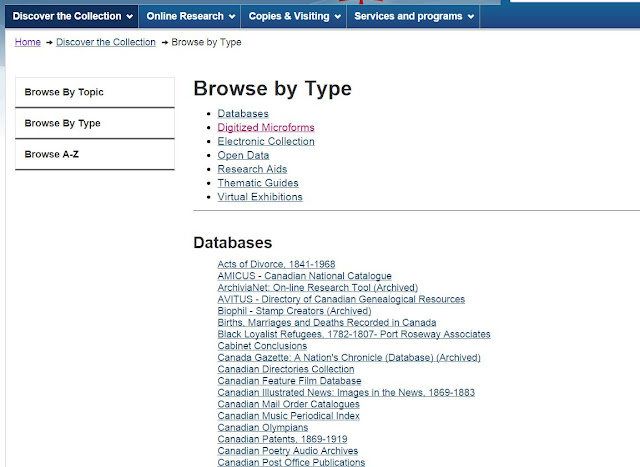Open the Services and programs menu

tap(413, 16)
